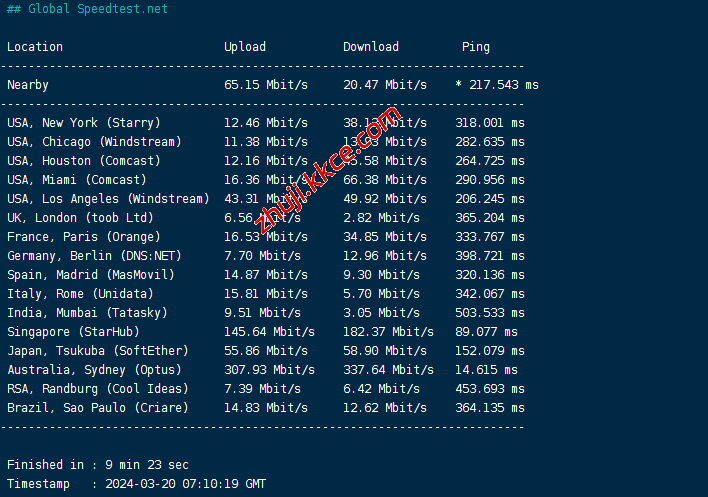708x497 pixels.
Task: Click the Global Speedtest.net heading text
Action: (97, 9)
